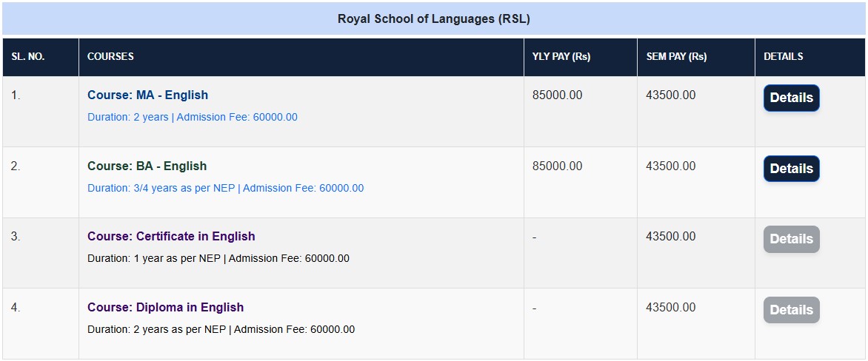
Task: Select the Course: Certificate in English title
Action: coord(171,236)
